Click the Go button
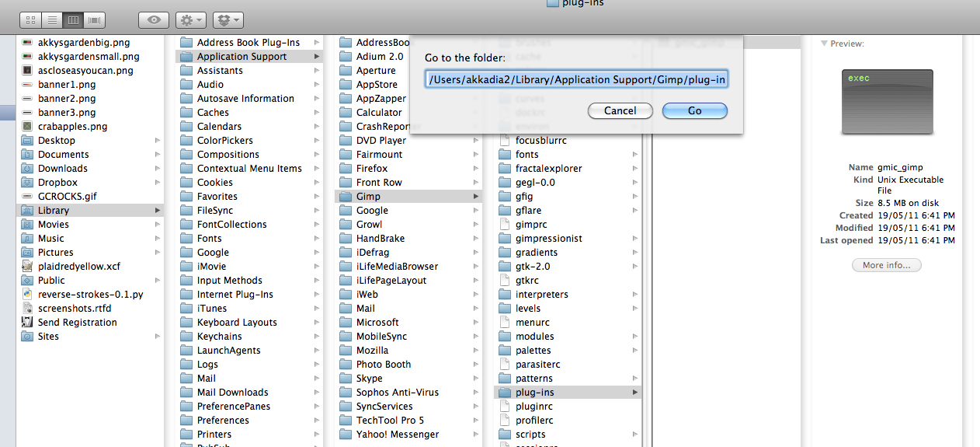The height and width of the screenshot is (447, 980). pos(695,110)
